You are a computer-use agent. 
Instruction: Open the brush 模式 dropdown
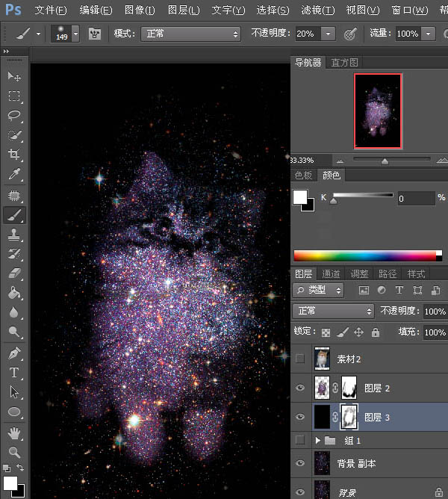193,34
